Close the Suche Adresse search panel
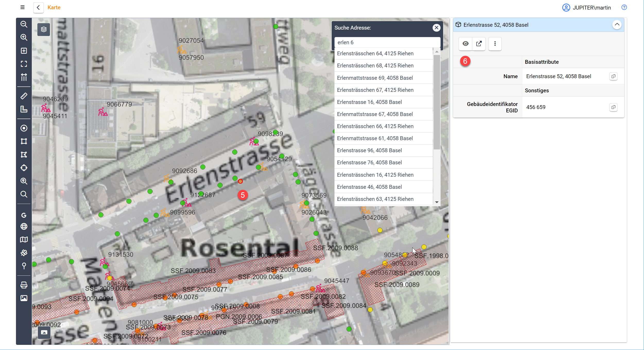This screenshot has width=644, height=350. coord(436,28)
